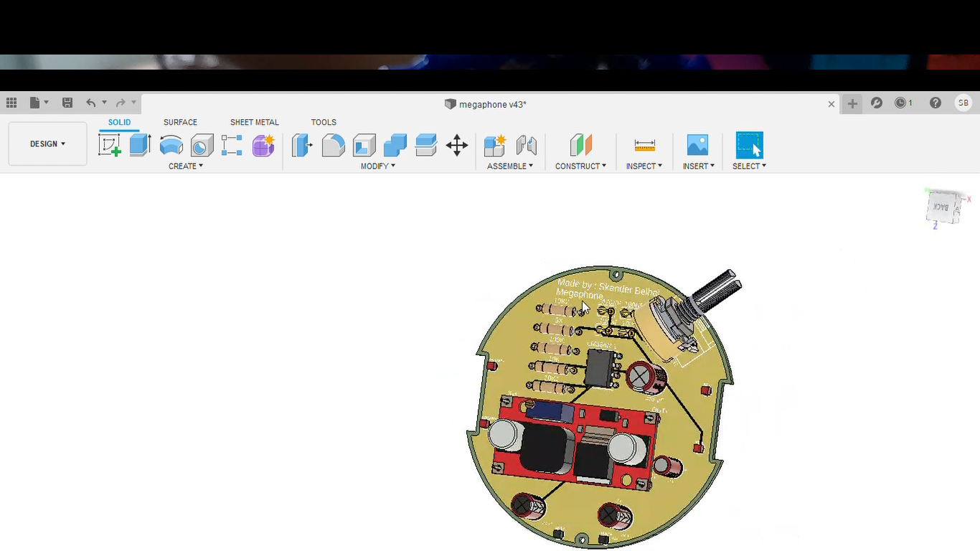Open the Hole tool
980x551 pixels.
click(202, 146)
